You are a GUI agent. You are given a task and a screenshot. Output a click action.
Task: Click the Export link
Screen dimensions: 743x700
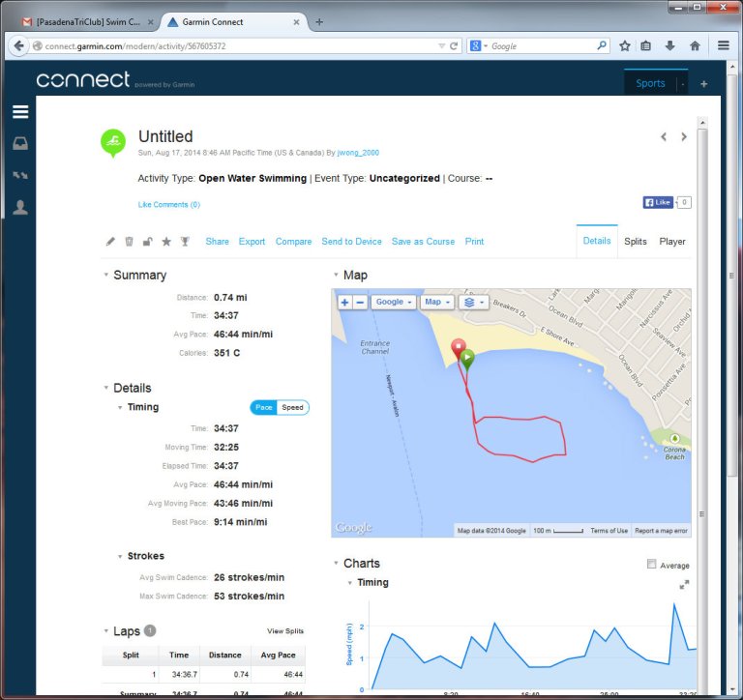click(252, 242)
